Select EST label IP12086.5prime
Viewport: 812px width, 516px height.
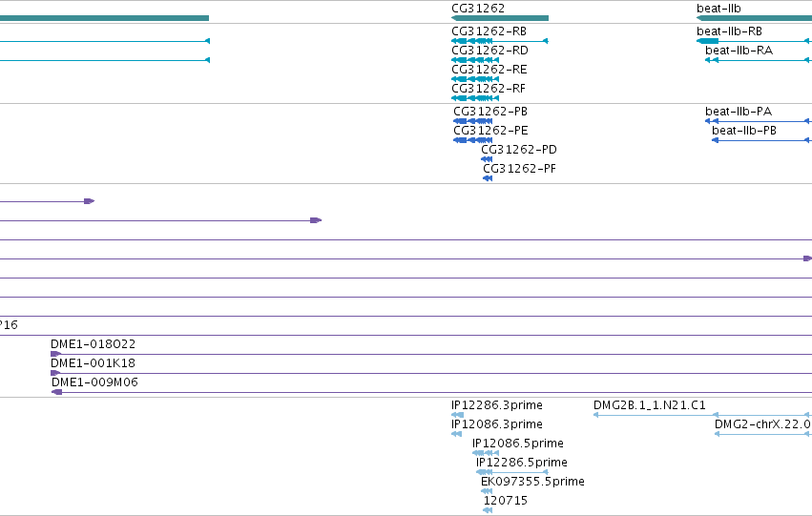[518, 444]
